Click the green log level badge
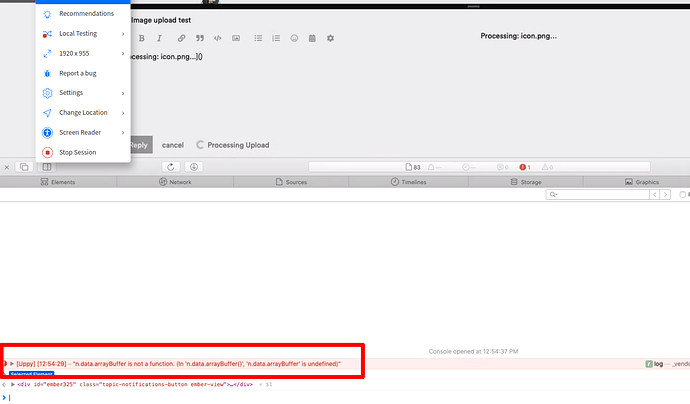 coord(649,364)
